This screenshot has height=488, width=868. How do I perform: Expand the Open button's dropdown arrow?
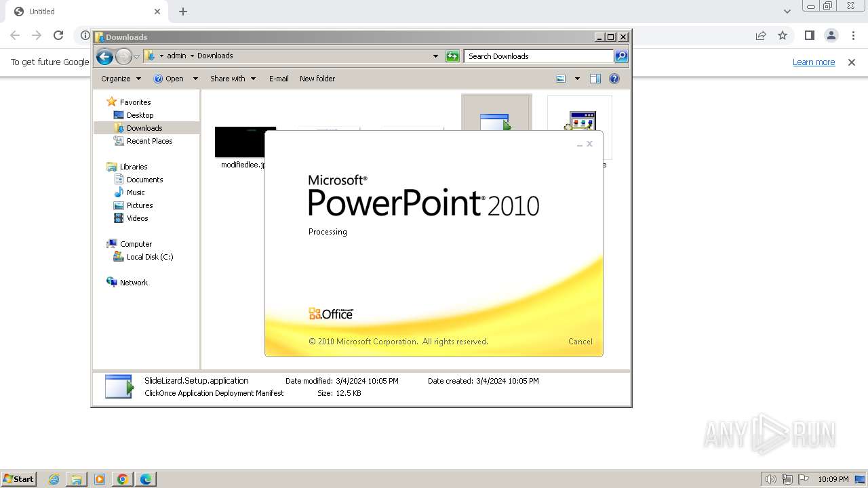pos(195,79)
